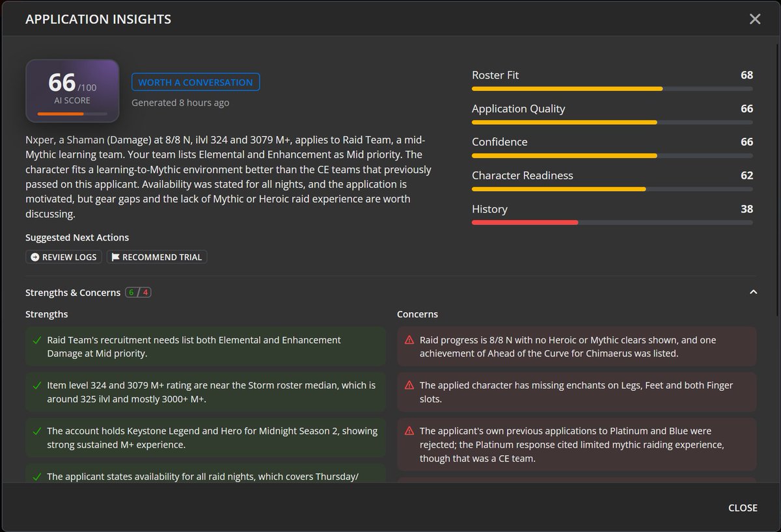Click the Concerns column heading
Screen dimensions: 781x532
417,314
